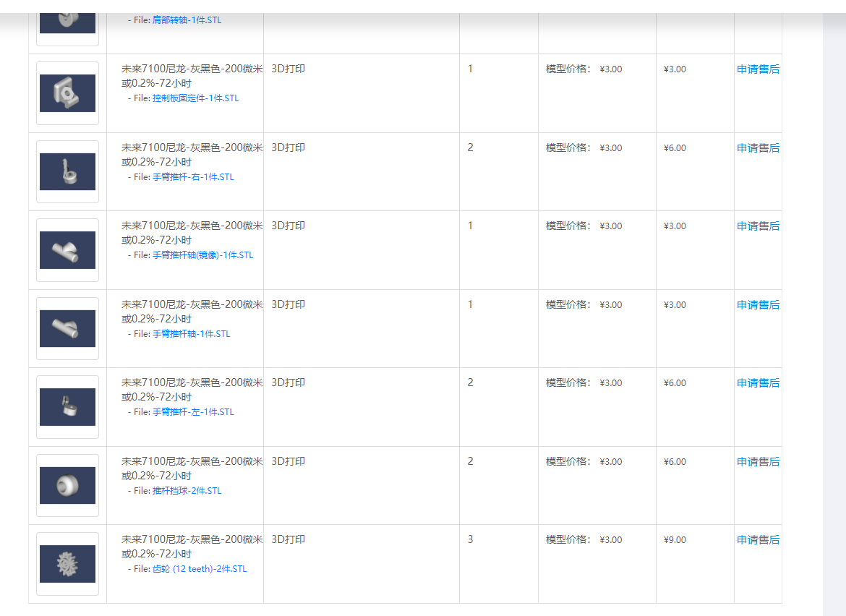Open thumbnail of 手臂推杆轴-1件 model
846x616 pixels.
(x=67, y=328)
